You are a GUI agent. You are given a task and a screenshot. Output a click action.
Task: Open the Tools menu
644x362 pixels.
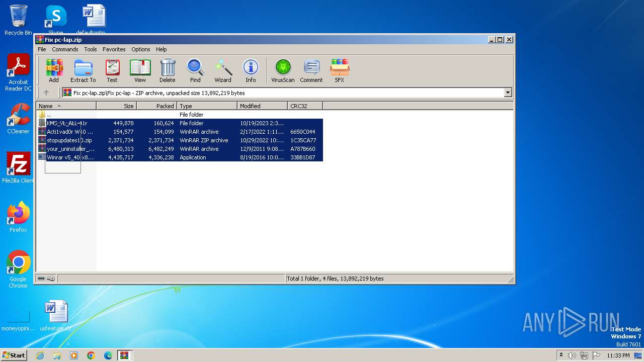pyautogui.click(x=91, y=49)
